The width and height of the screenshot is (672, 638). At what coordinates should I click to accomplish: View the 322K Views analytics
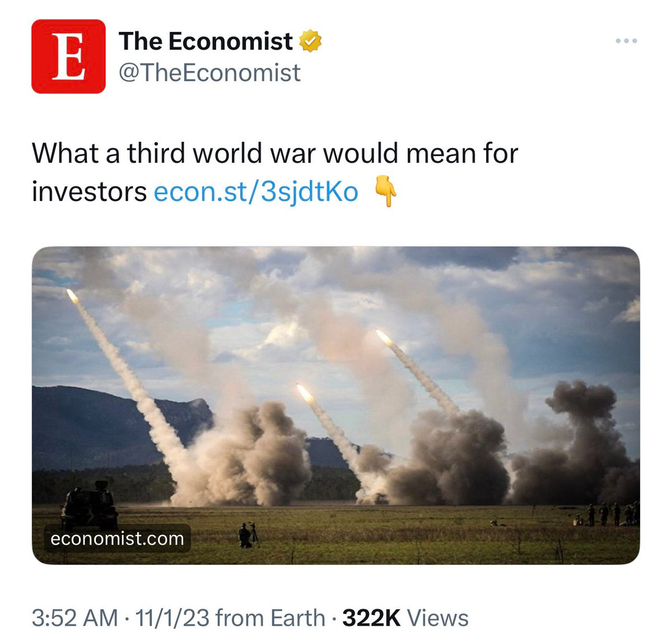(405, 618)
